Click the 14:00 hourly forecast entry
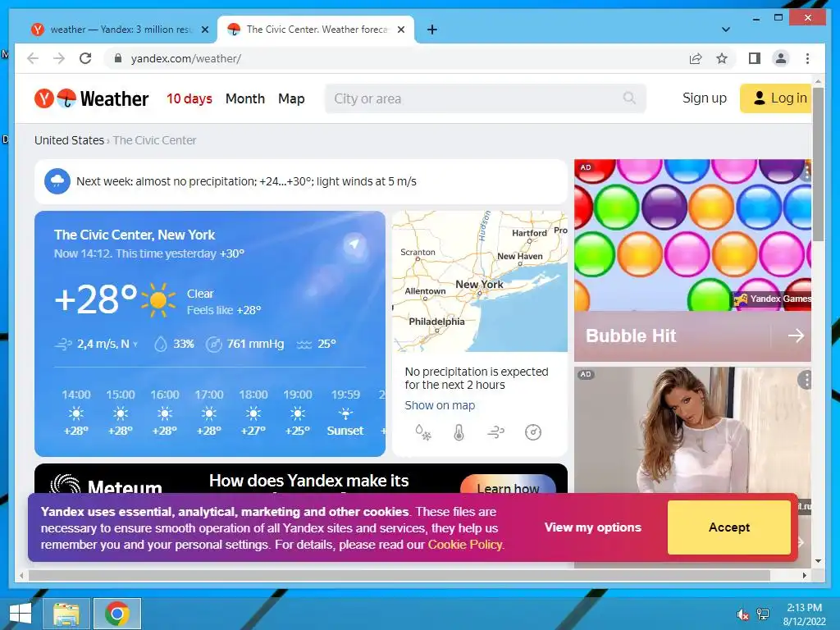 pyautogui.click(x=76, y=413)
